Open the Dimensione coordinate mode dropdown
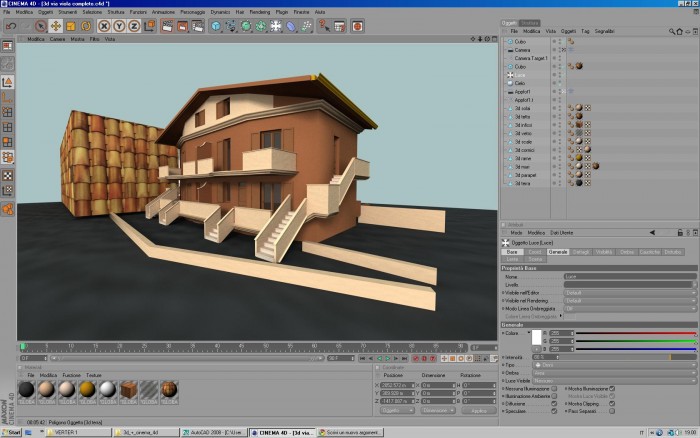The height and width of the screenshot is (438, 700). [x=438, y=411]
